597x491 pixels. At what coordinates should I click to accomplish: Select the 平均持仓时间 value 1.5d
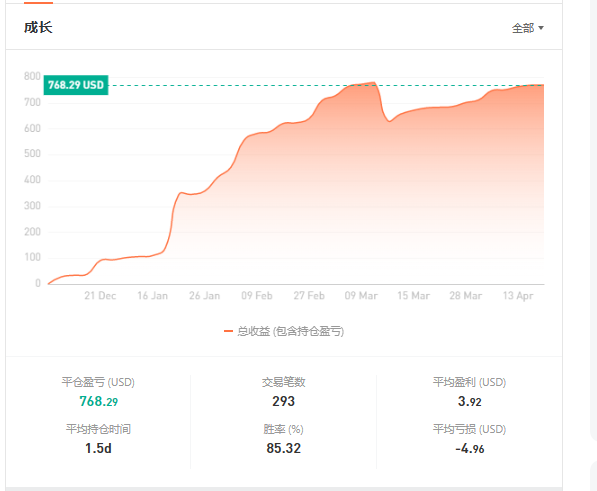[98, 448]
